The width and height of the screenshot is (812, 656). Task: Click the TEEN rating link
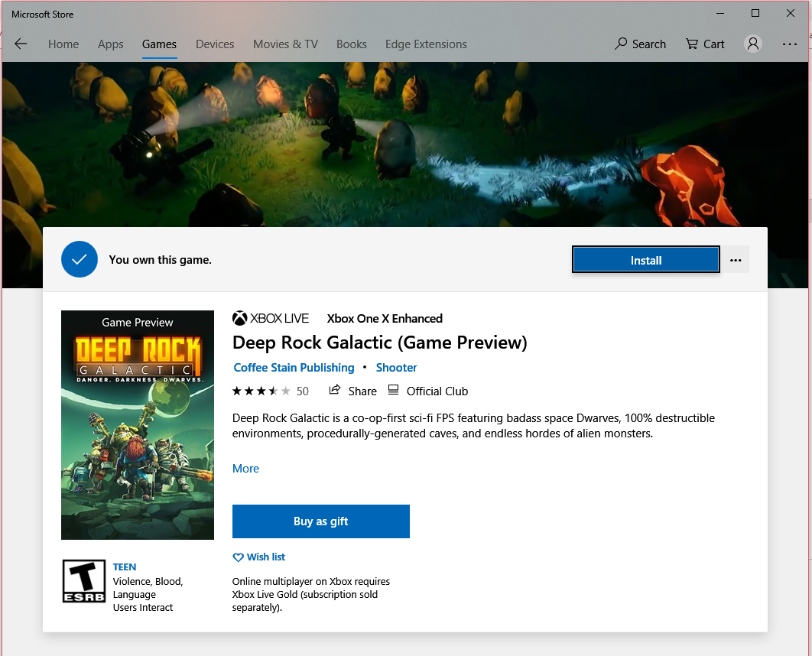125,567
